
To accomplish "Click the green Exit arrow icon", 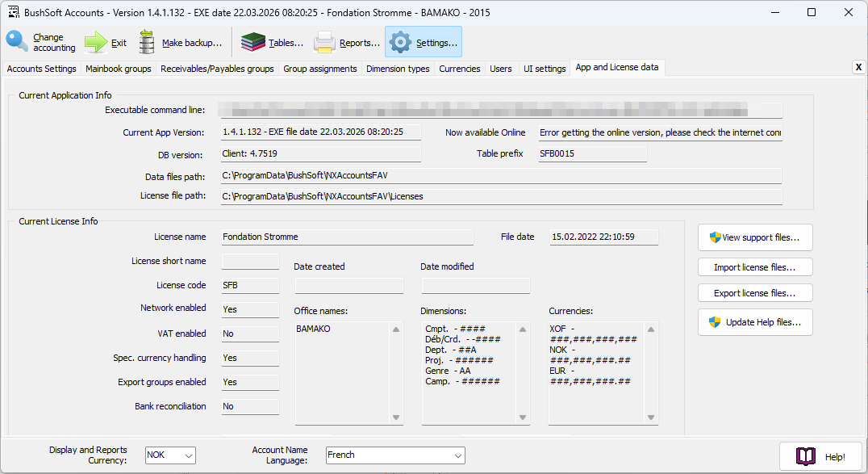I will [x=96, y=42].
